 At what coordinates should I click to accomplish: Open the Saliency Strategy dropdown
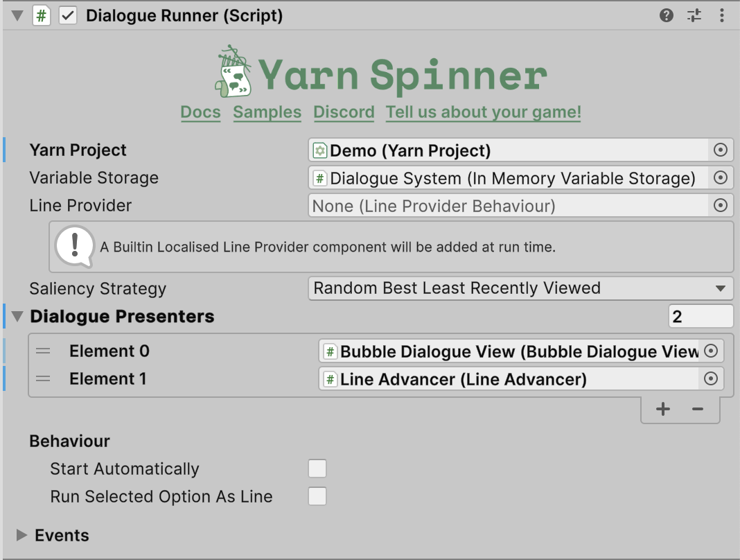point(520,288)
